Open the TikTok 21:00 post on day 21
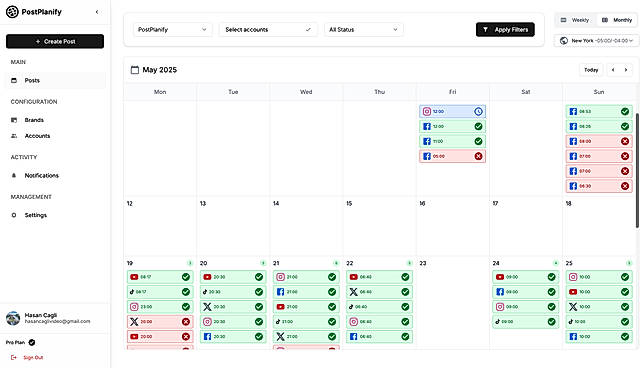This screenshot has height=368, width=642. coord(306,322)
